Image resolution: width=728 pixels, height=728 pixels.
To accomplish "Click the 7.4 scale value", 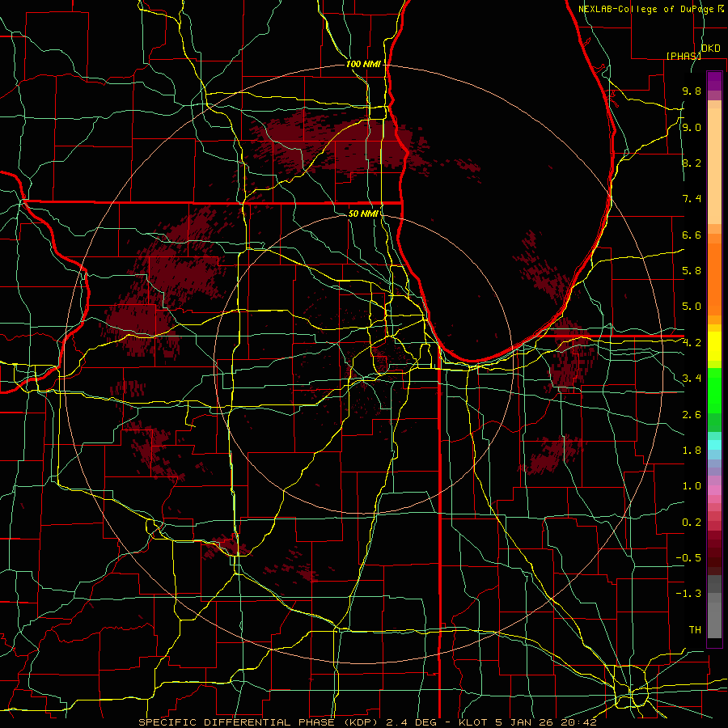I will pyautogui.click(x=692, y=199).
